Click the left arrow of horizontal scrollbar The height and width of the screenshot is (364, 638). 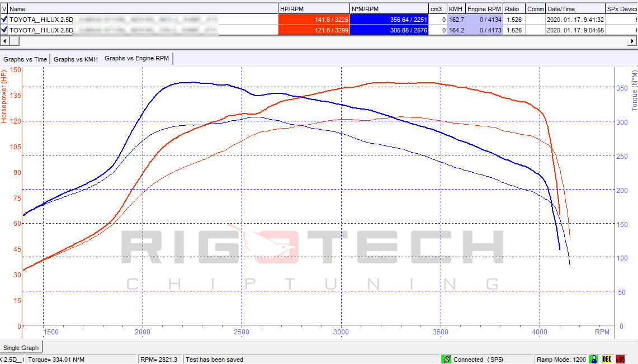tap(4, 41)
